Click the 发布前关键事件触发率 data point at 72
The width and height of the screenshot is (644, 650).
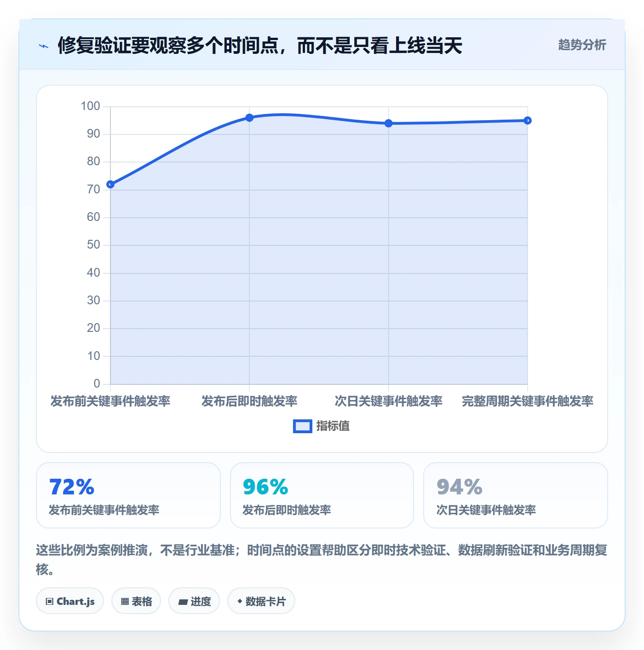110,185
